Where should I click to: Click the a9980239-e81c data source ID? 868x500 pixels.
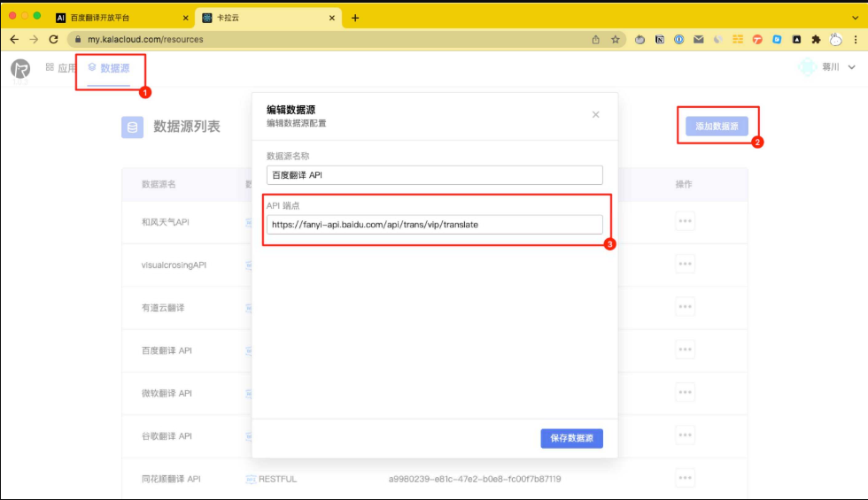[475, 479]
